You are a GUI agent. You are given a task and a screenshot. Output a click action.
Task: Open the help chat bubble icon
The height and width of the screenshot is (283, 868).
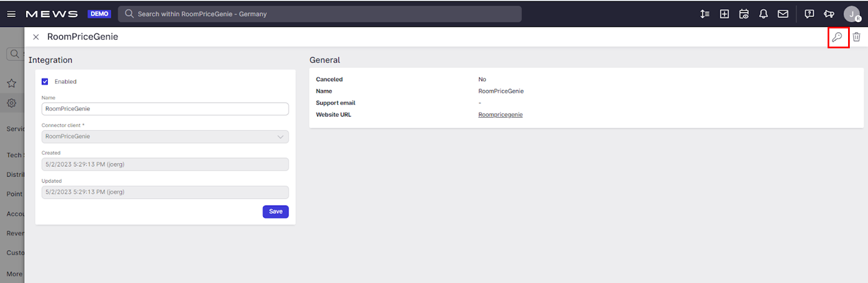809,14
